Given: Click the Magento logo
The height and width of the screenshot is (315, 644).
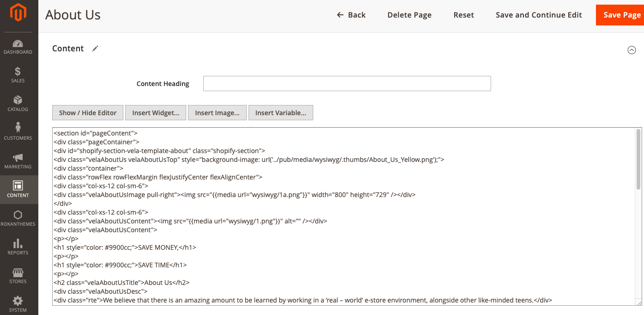Looking at the screenshot, I should 18,13.
